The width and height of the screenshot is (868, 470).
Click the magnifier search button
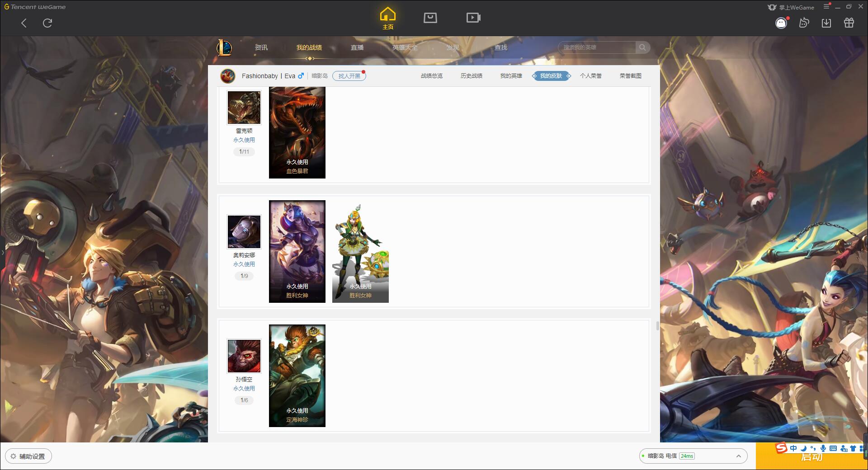[x=642, y=47]
